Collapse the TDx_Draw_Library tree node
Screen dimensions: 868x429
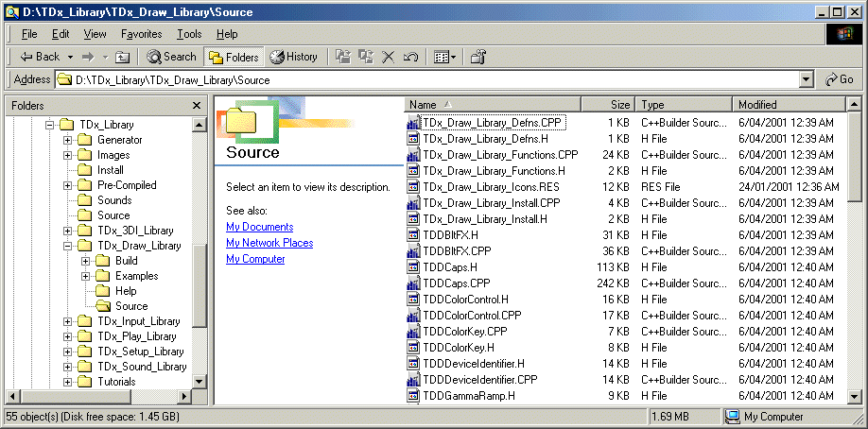(68, 246)
